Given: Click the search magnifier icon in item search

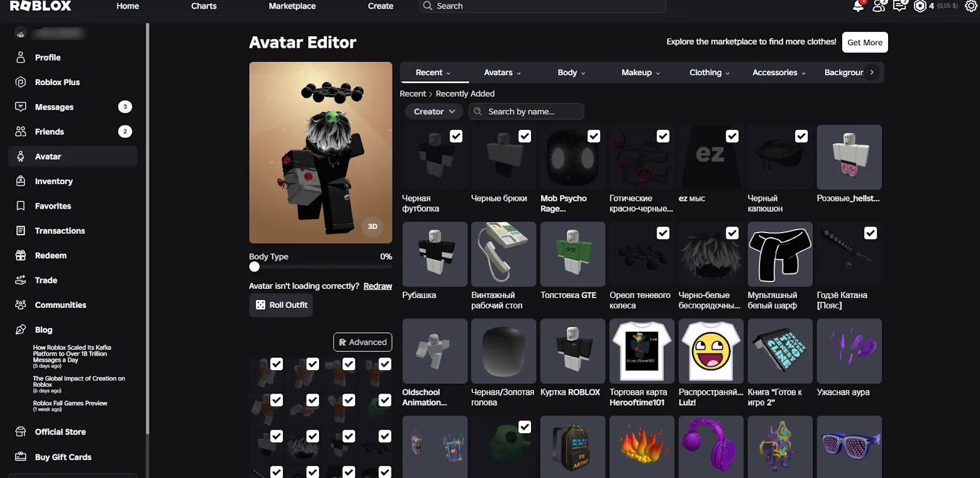Looking at the screenshot, I should click(x=478, y=111).
